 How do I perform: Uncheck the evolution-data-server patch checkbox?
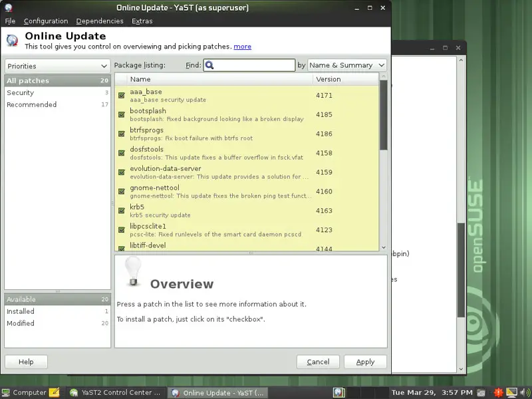(122, 172)
